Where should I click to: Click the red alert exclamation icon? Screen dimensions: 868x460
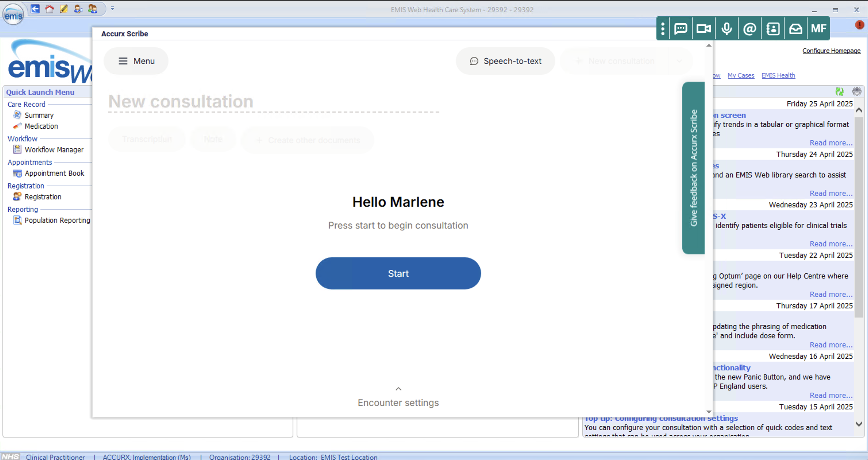point(859,25)
